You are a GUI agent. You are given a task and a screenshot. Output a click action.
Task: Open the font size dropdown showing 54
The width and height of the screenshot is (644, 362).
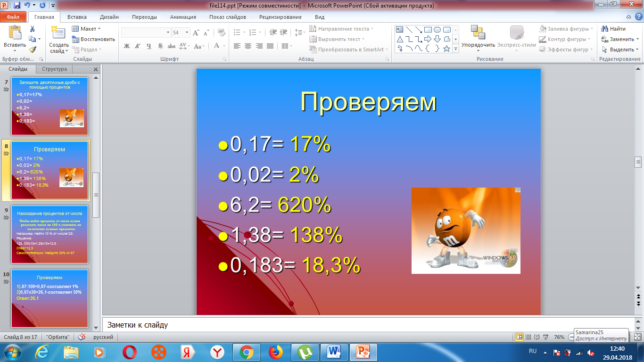[181, 33]
